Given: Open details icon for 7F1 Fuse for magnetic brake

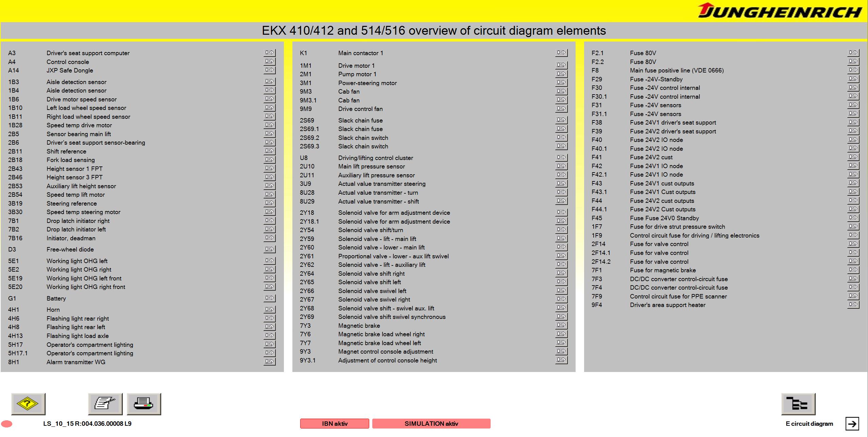Looking at the screenshot, I should pyautogui.click(x=853, y=270).
